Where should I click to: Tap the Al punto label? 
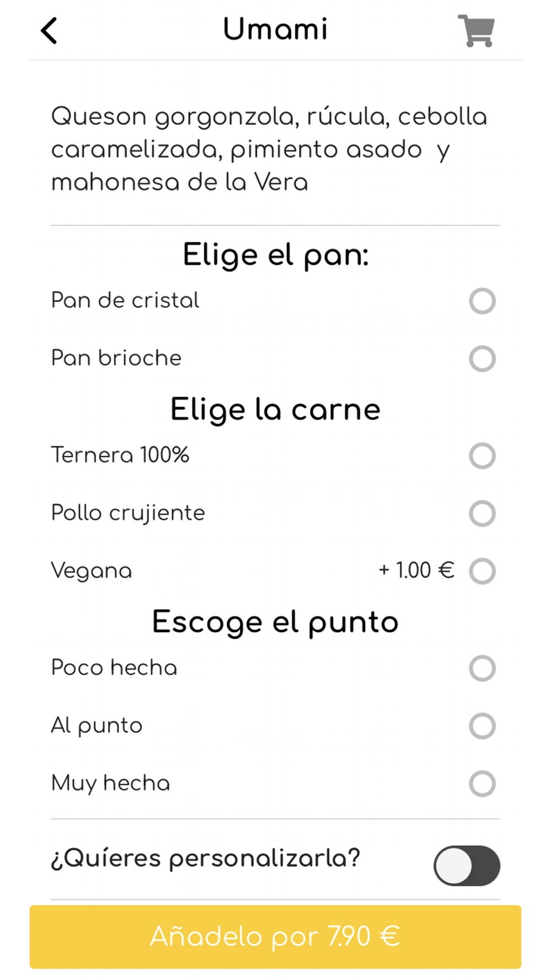coord(96,726)
